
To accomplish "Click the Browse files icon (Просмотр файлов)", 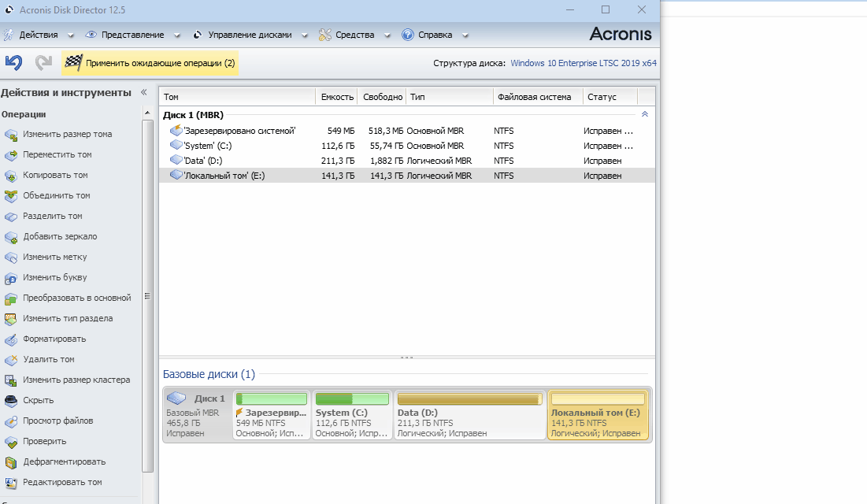I will click(x=11, y=421).
